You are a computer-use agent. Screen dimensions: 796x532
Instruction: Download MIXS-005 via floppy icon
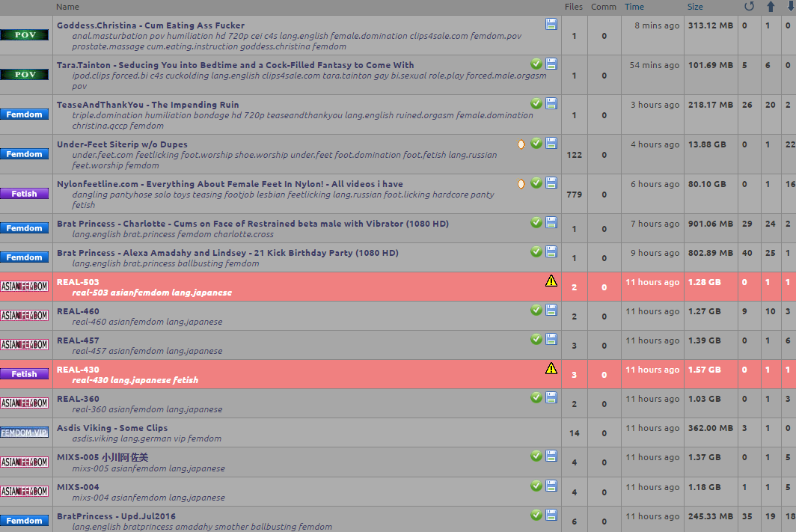(x=551, y=456)
